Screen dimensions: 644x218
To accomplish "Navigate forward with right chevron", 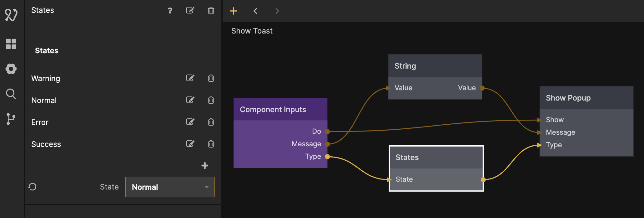I will (x=277, y=11).
